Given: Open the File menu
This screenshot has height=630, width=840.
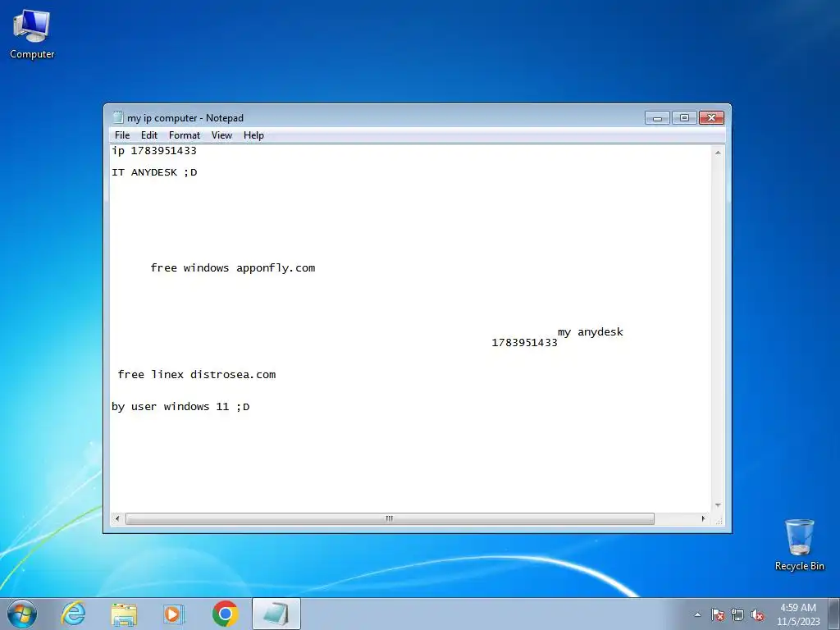Looking at the screenshot, I should [122, 135].
